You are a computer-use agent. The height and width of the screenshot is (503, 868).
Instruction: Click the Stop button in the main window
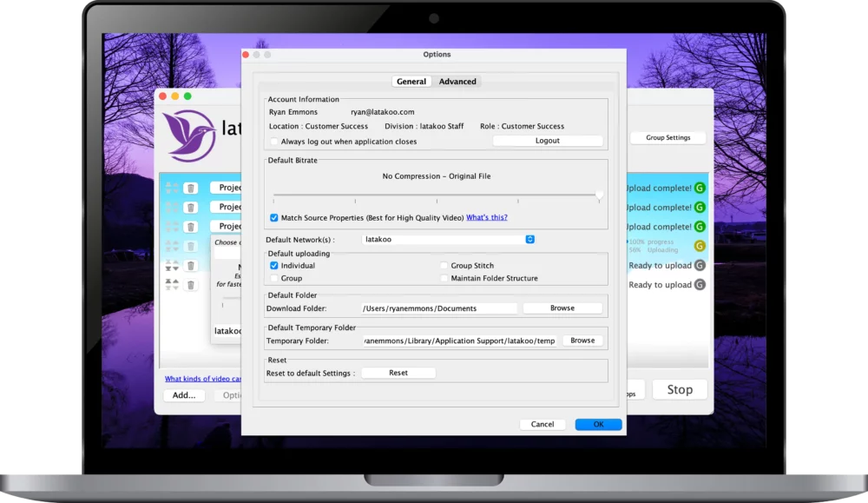coord(680,389)
